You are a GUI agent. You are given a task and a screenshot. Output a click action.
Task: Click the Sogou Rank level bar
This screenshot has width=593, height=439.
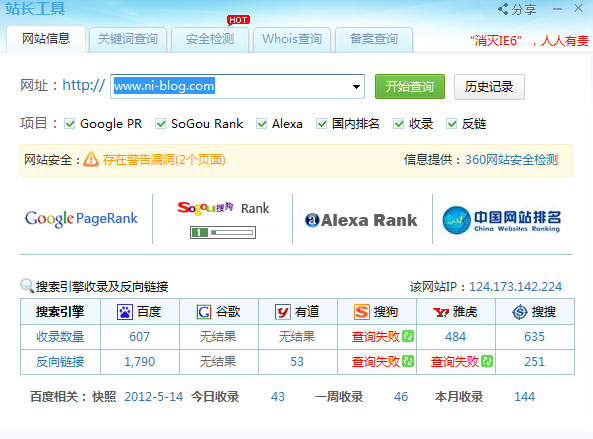coord(223,232)
